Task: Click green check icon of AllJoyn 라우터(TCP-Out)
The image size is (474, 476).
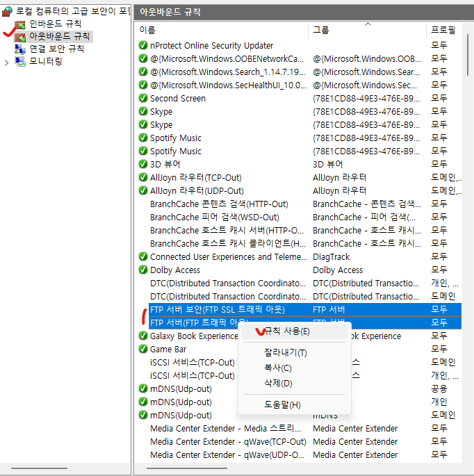Action: pyautogui.click(x=142, y=177)
